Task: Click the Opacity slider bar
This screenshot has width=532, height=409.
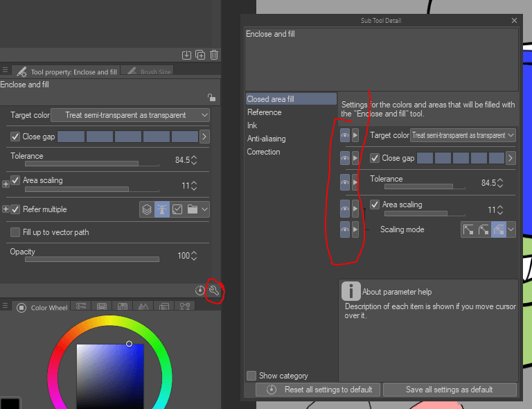Action: (92, 259)
